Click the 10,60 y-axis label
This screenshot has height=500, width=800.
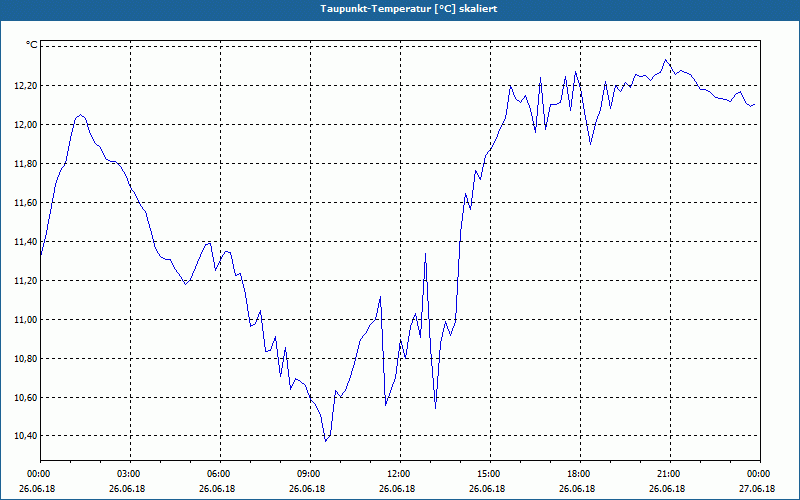(26, 397)
